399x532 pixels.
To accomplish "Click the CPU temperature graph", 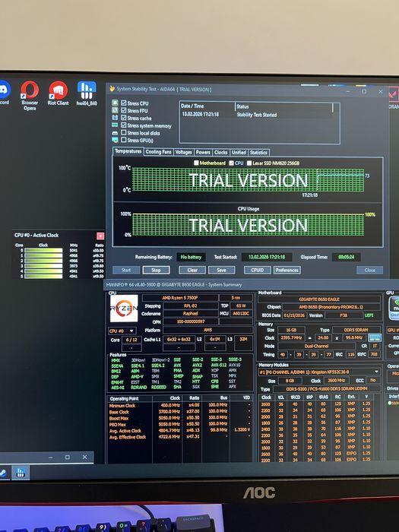I will tap(248, 180).
